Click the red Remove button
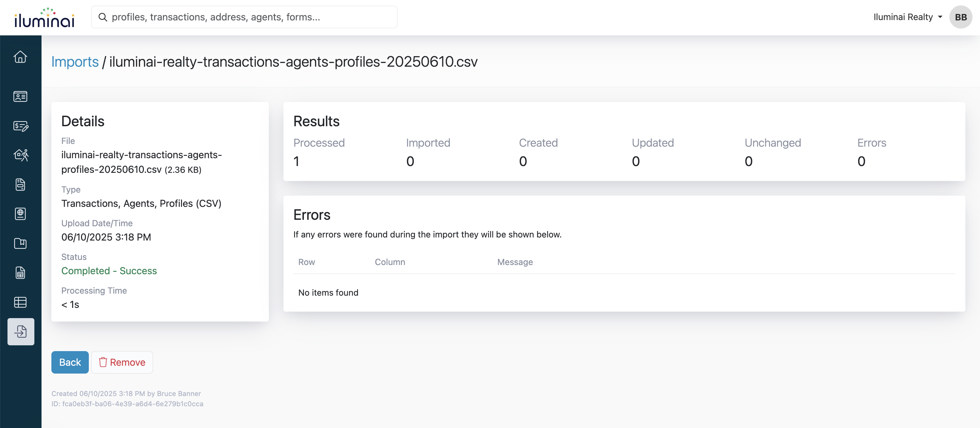Viewport: 980px width, 428px height. 122,362
